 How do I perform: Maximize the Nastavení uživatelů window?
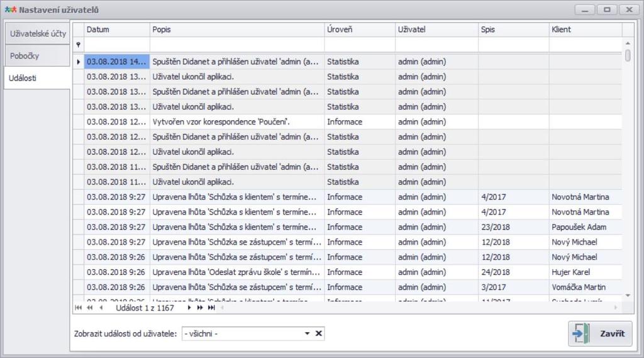pos(607,10)
